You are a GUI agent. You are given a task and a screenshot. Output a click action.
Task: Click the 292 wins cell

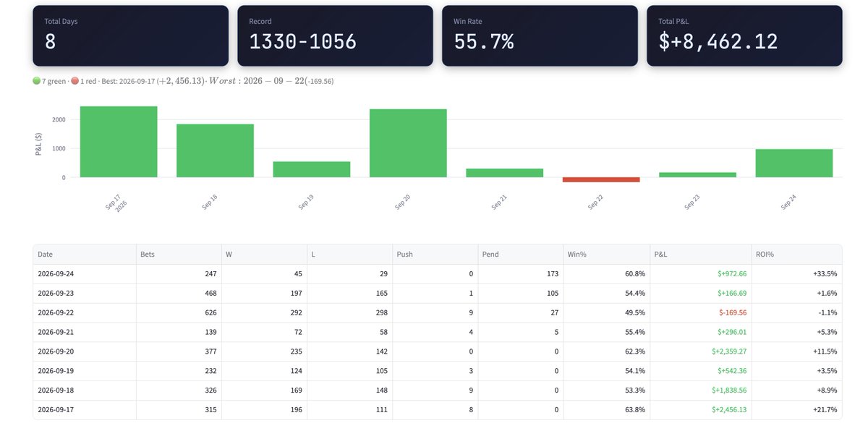pos(264,313)
